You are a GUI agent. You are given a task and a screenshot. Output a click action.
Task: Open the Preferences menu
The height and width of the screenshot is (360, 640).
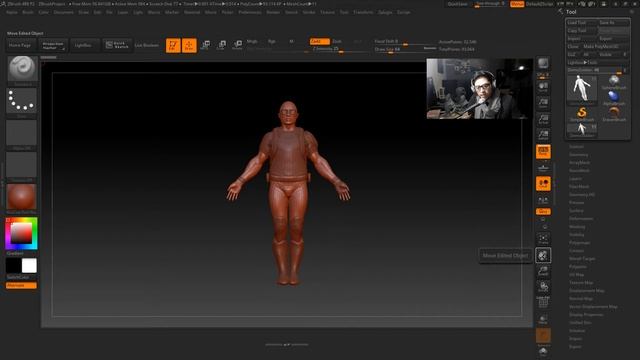(x=250, y=12)
